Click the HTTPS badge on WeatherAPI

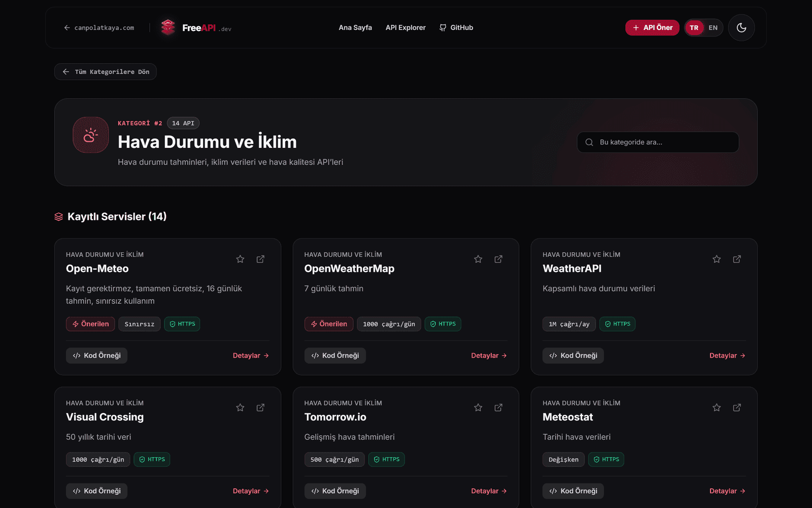click(617, 324)
